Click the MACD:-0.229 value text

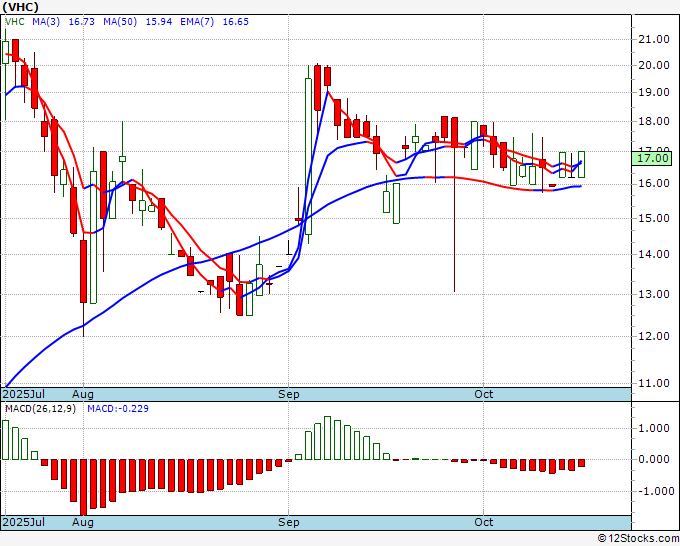(x=118, y=409)
